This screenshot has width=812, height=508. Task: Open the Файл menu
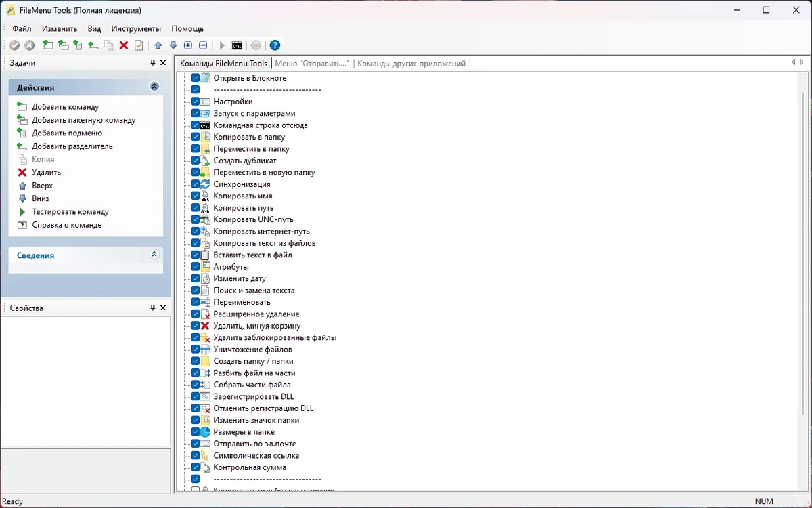(x=22, y=29)
